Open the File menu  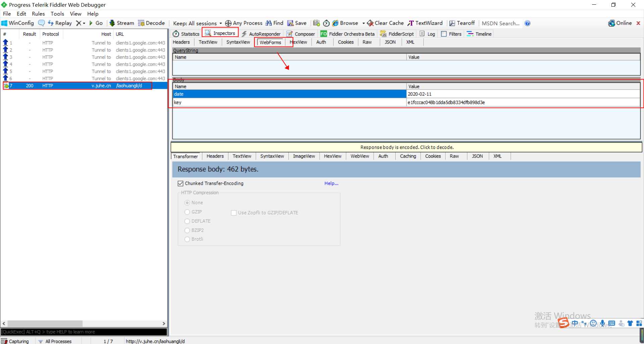pos(7,14)
